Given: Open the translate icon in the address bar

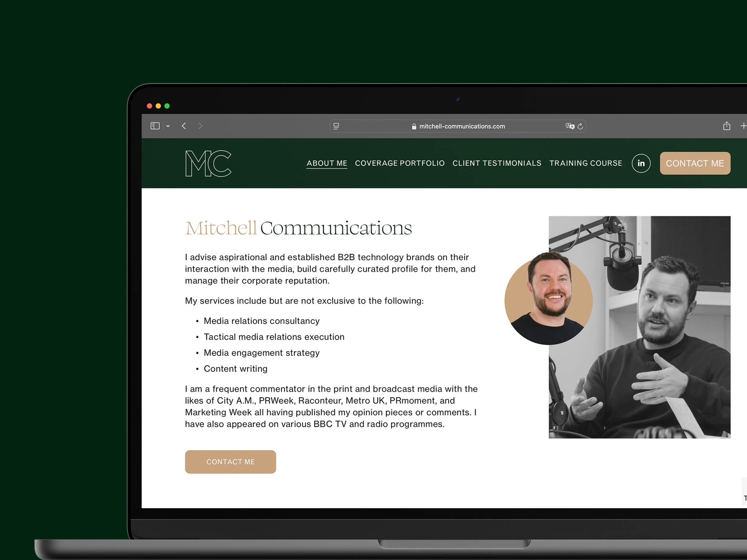Looking at the screenshot, I should pos(570,126).
